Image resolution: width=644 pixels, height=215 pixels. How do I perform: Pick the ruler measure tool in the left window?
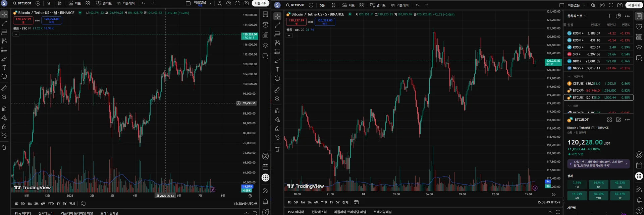click(4, 88)
